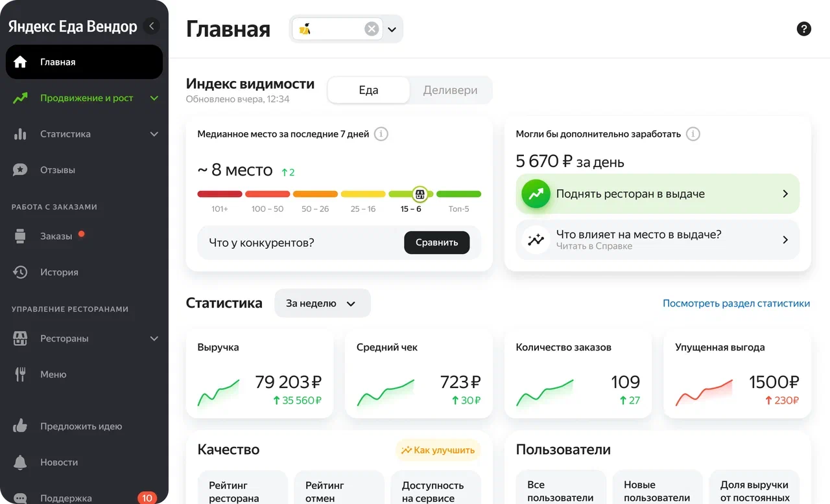This screenshot has width=830, height=504.
Task: Open Заказы in the sidebar
Action: point(56,236)
